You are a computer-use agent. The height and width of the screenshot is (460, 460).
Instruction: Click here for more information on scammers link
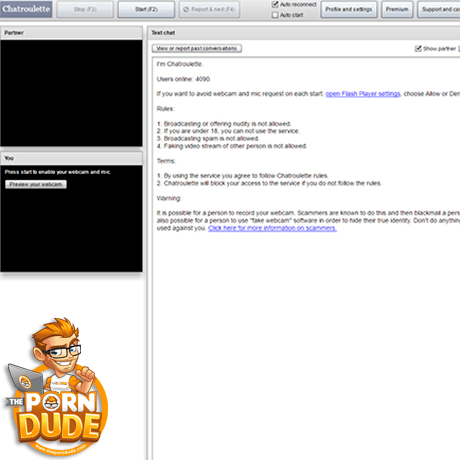[272, 228]
